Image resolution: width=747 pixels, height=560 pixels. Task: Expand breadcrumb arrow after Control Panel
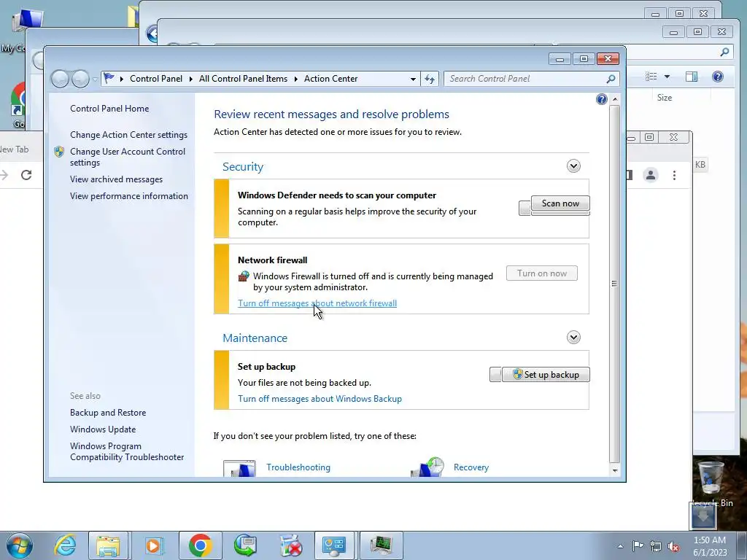(x=190, y=79)
